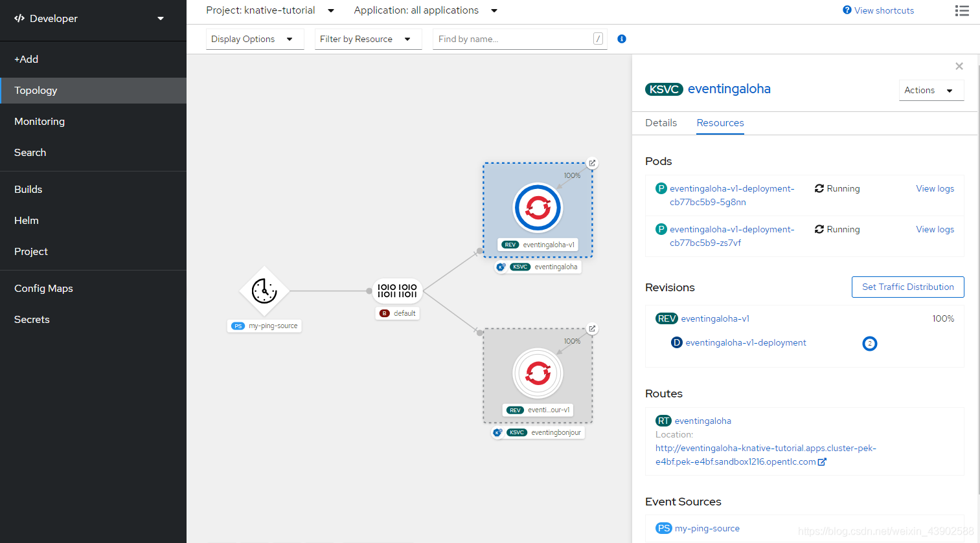The width and height of the screenshot is (980, 543).
Task: Click the RT badge beside eventingaloha route
Action: point(663,421)
